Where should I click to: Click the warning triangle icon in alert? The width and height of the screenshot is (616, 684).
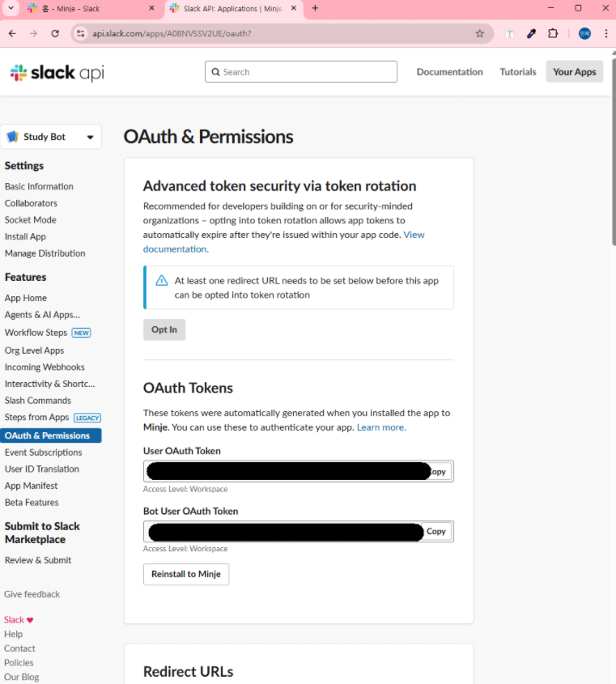pyautogui.click(x=162, y=281)
